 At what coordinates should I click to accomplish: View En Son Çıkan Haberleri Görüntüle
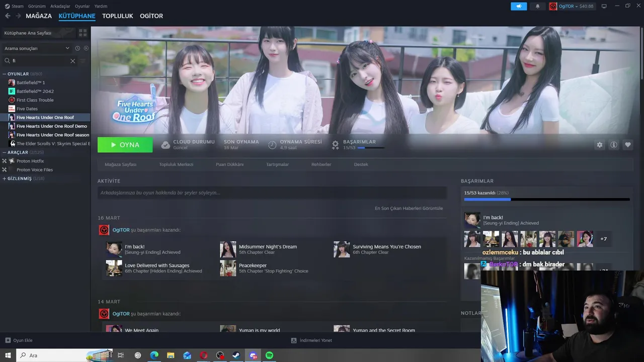tap(409, 208)
